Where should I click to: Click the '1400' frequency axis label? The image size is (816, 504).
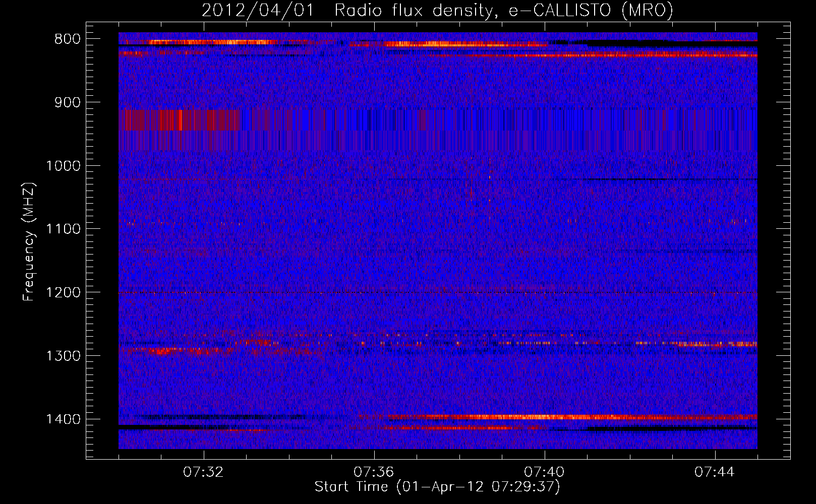coord(63,419)
